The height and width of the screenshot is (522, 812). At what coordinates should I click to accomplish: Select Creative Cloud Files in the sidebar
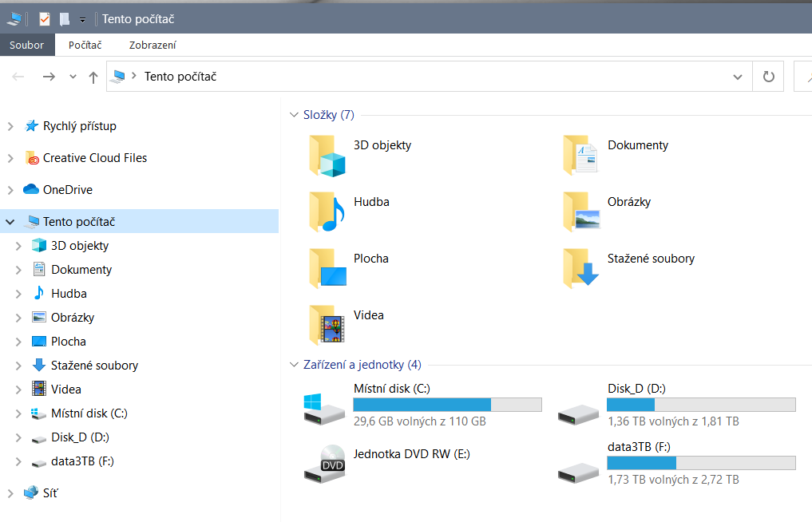(95, 158)
